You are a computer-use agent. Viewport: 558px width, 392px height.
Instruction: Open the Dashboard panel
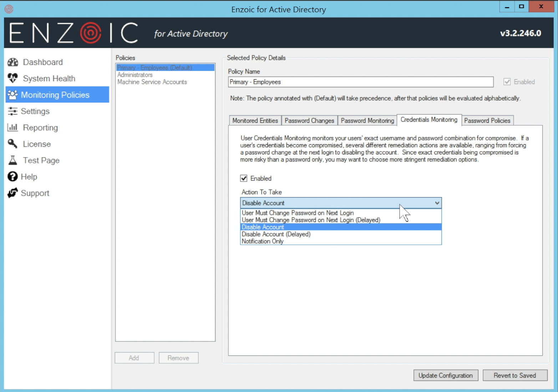tap(13, 62)
